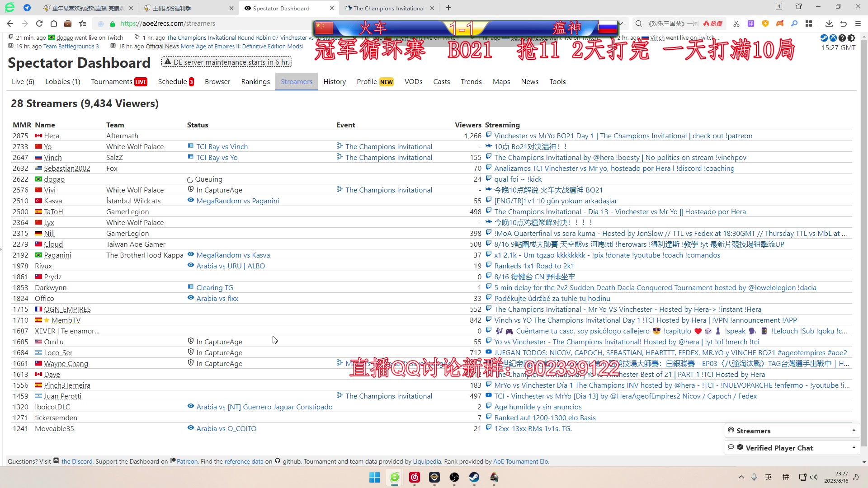
Task: Open the tab count button showing 4
Action: click(x=778, y=6)
